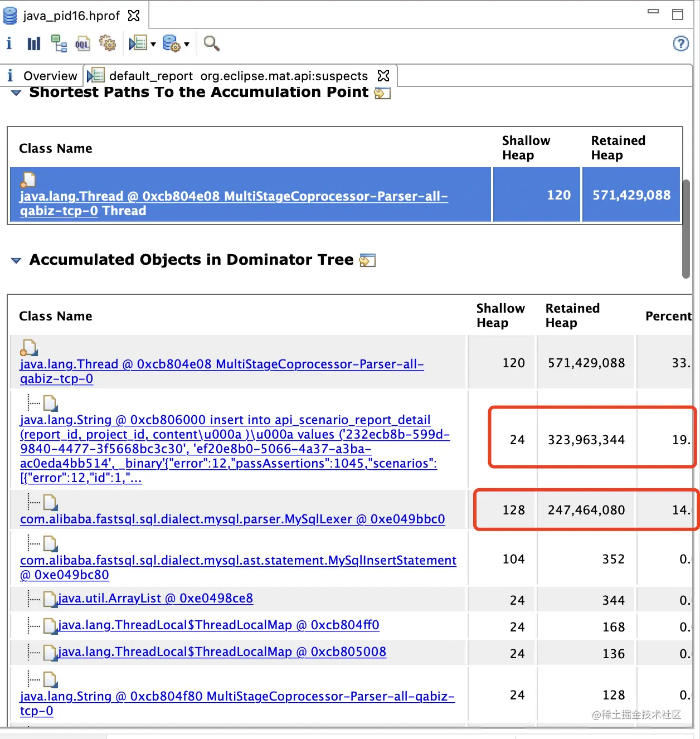Close the default_report suspects tab
This screenshot has width=700, height=739.
pos(383,76)
